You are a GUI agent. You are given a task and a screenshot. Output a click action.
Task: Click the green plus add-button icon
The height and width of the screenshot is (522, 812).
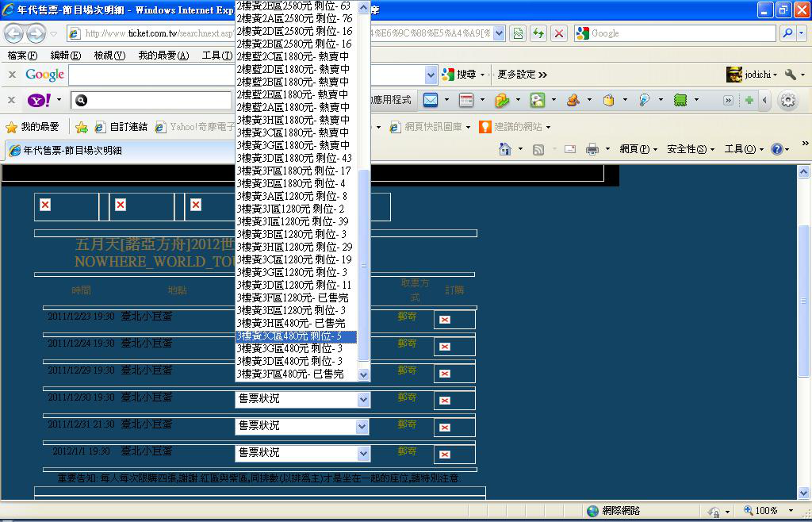(x=749, y=100)
